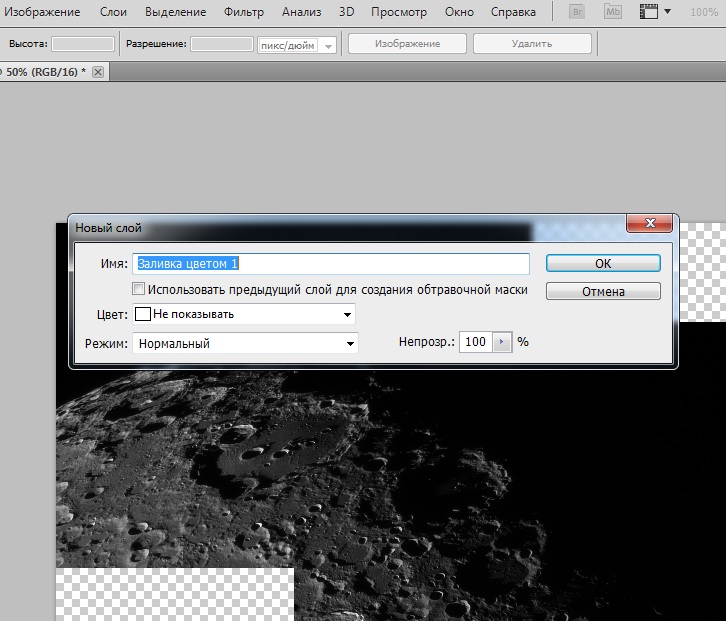Open the 100% zoom level dropdown
726x621 pixels.
705,12
